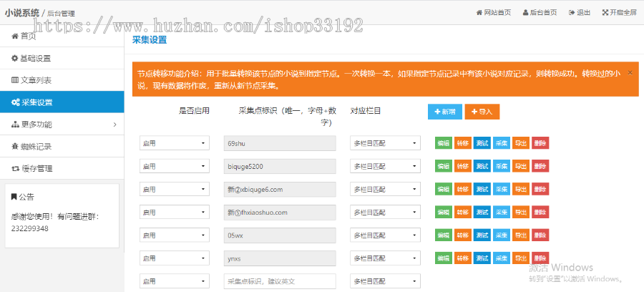Open 对应栏目 dropdown for xbiquge6.com row
644x292 pixels.
(x=385, y=189)
